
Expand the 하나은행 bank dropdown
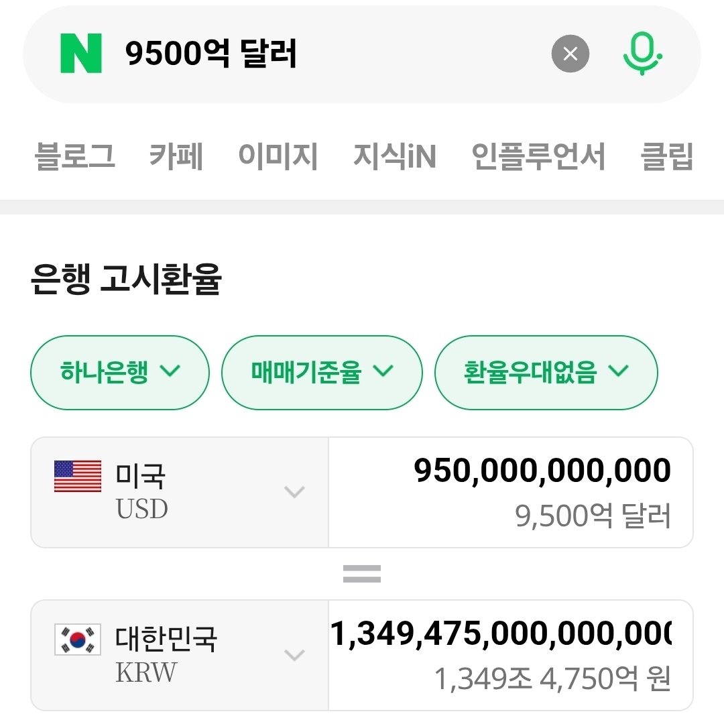[x=120, y=372]
